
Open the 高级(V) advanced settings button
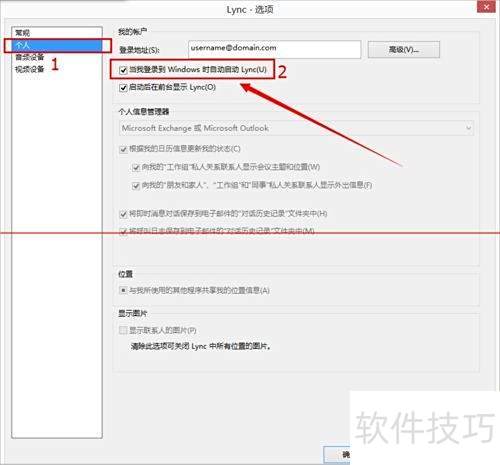404,50
